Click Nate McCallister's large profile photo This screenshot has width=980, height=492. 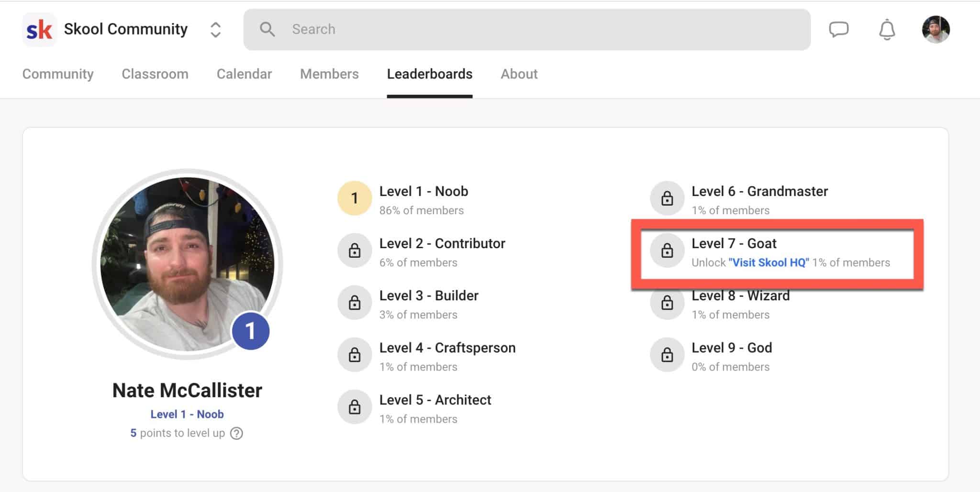coord(187,263)
